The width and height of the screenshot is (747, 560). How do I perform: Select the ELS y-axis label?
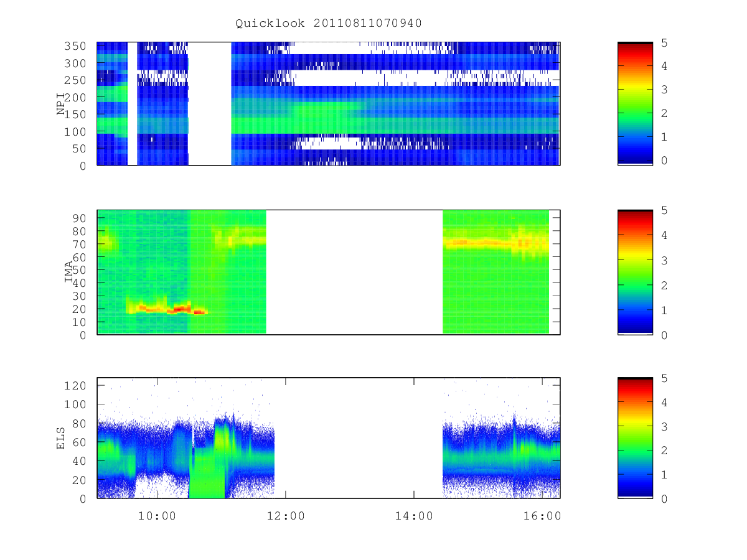click(x=61, y=438)
